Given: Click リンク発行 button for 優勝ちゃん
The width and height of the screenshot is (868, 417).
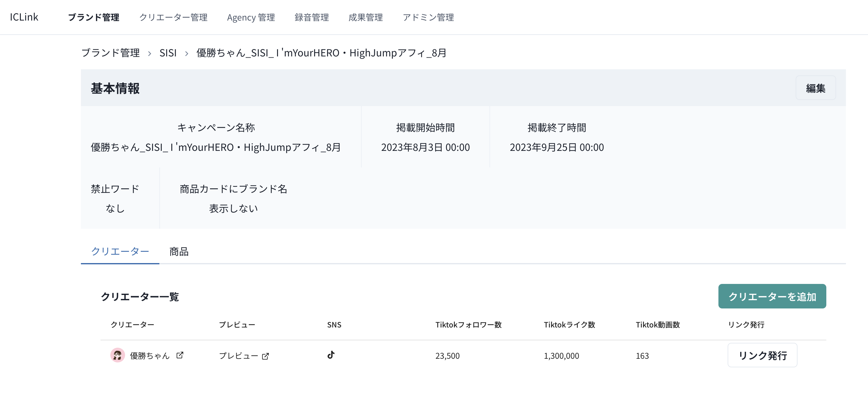Looking at the screenshot, I should point(763,355).
